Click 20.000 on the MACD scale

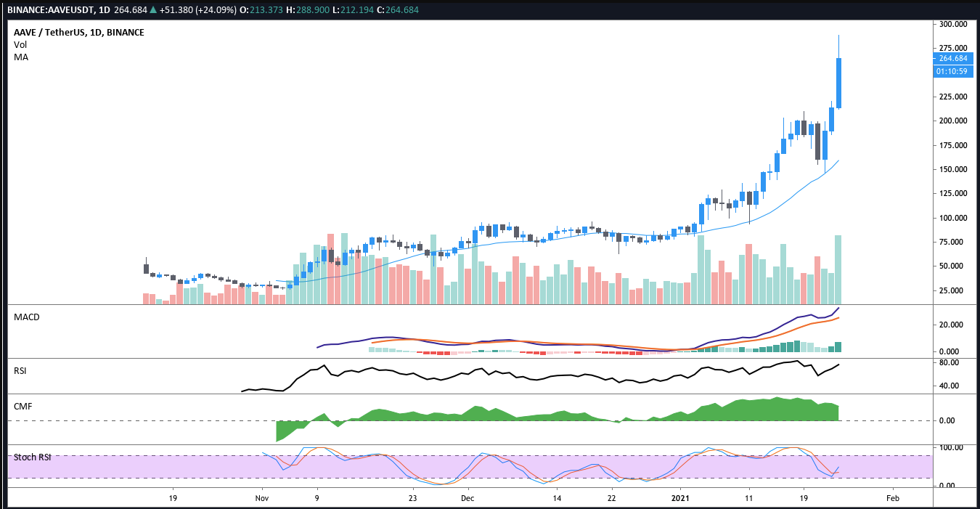pos(950,325)
